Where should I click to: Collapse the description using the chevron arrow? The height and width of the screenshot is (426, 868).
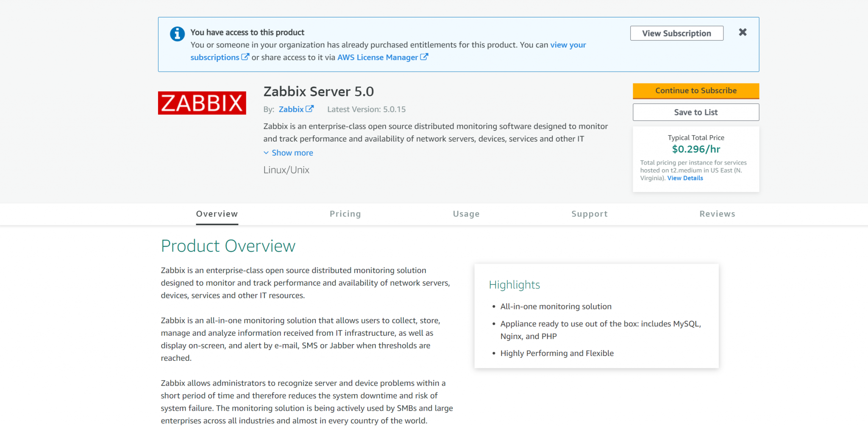point(266,153)
